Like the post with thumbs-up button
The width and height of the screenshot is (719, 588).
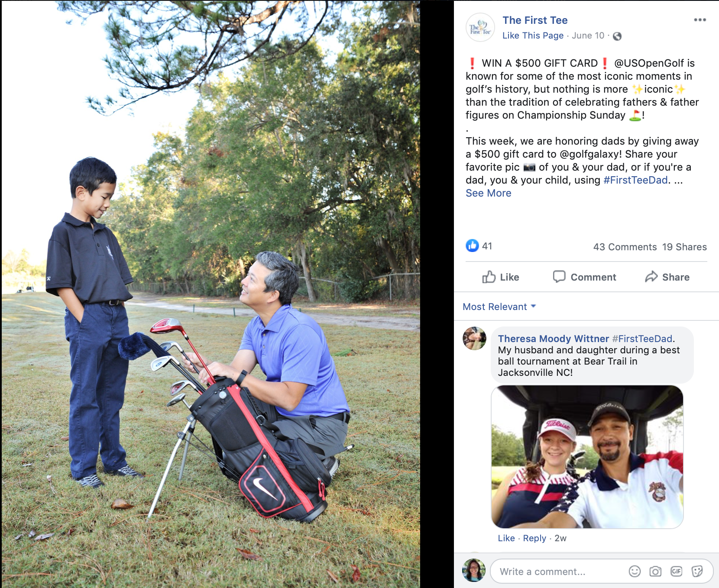click(501, 277)
